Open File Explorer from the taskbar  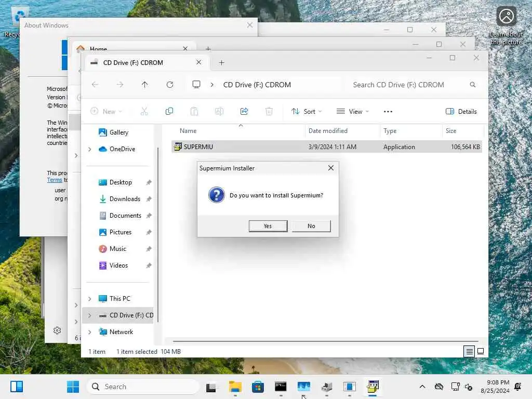pyautogui.click(x=235, y=387)
